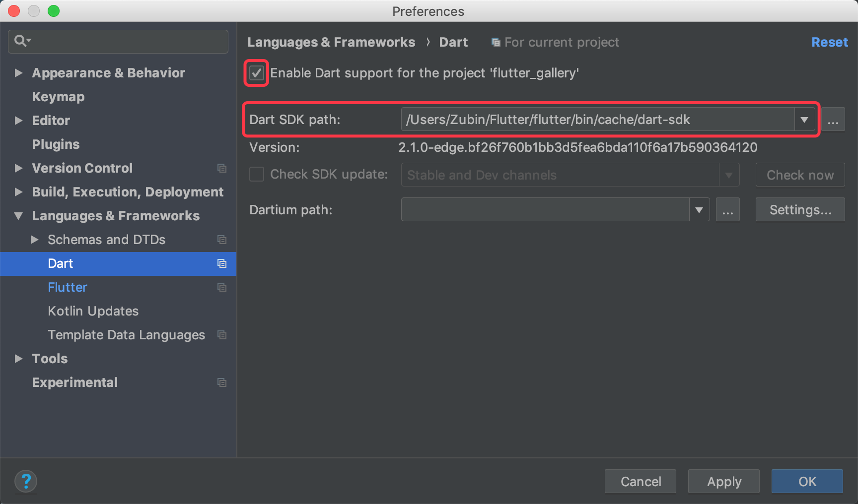Toggle the Check SDK update checkbox
858x504 pixels.
[257, 175]
